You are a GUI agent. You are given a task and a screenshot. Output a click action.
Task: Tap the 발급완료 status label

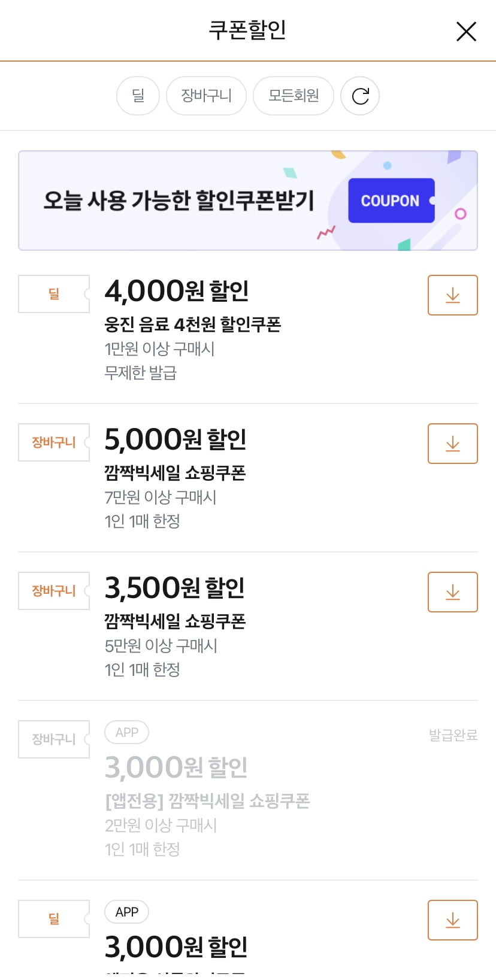(453, 735)
